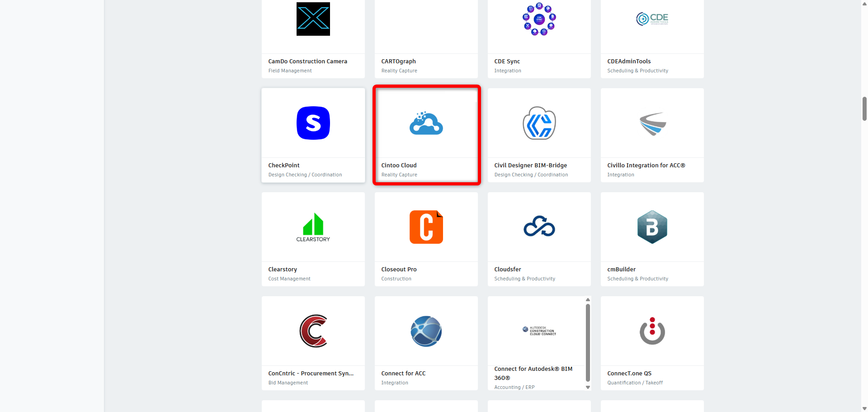
Task: Select the cmBuilder hexagon B icon
Action: click(x=652, y=227)
